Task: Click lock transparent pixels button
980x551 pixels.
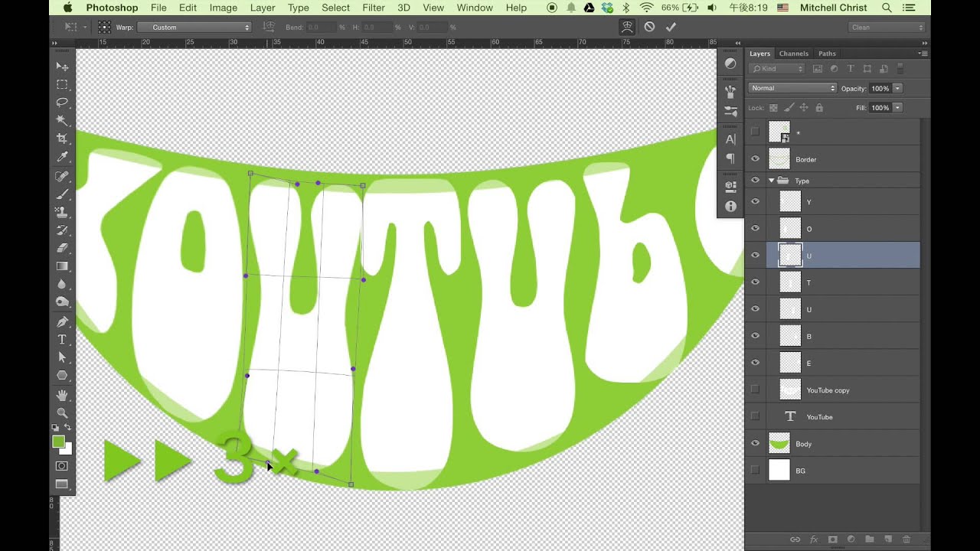Action: pos(773,108)
